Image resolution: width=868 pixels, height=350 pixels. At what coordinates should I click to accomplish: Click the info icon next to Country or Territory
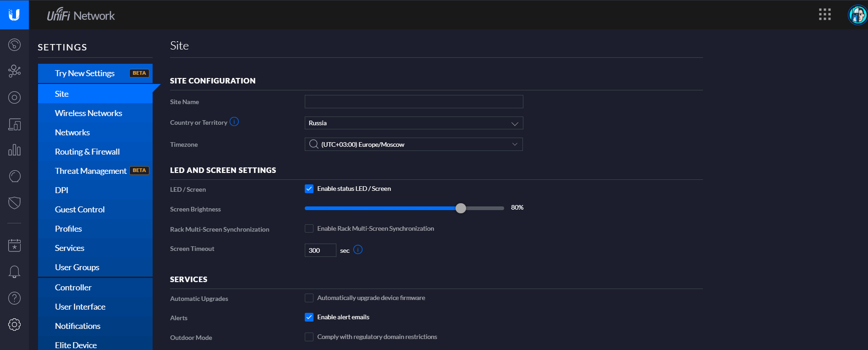pyautogui.click(x=234, y=122)
